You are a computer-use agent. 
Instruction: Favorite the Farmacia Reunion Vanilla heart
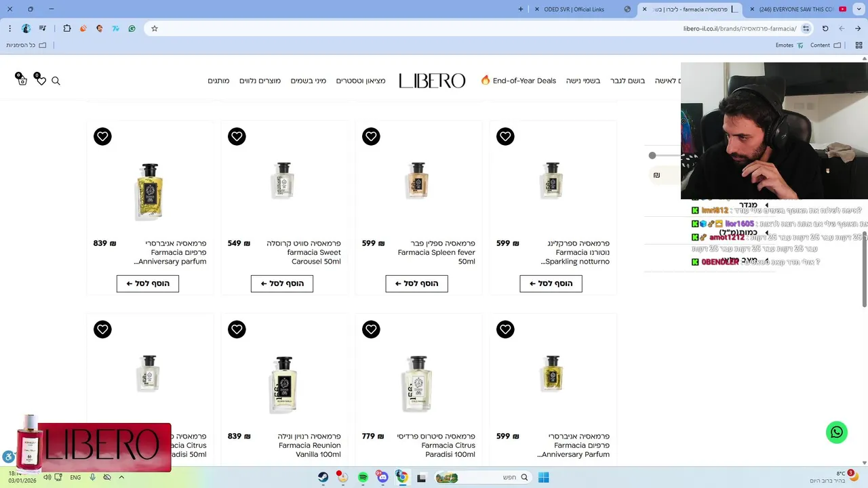coord(237,329)
